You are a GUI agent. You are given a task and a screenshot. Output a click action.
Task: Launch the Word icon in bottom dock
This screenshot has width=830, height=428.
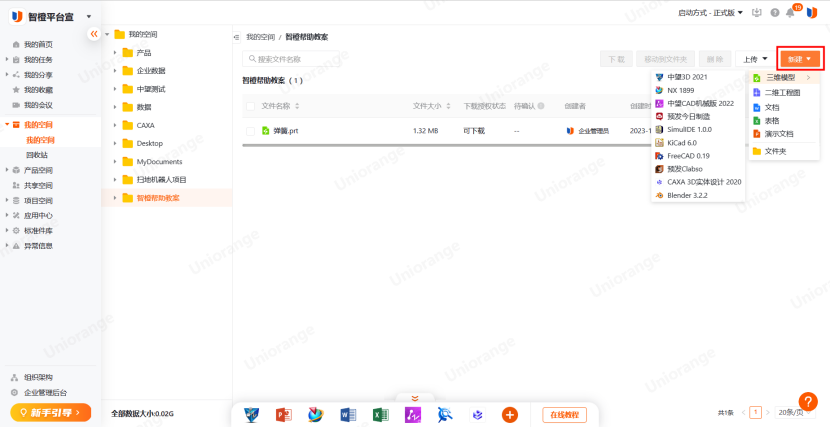(x=348, y=415)
